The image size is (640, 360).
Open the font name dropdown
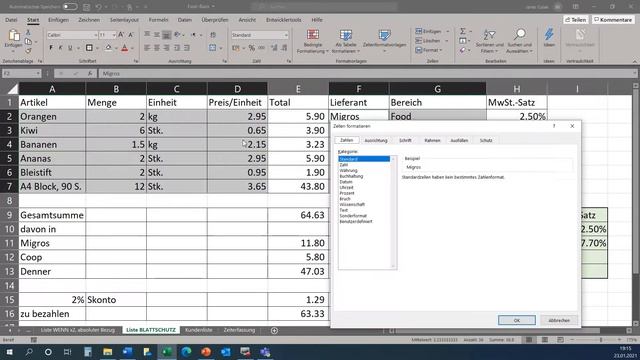point(96,35)
